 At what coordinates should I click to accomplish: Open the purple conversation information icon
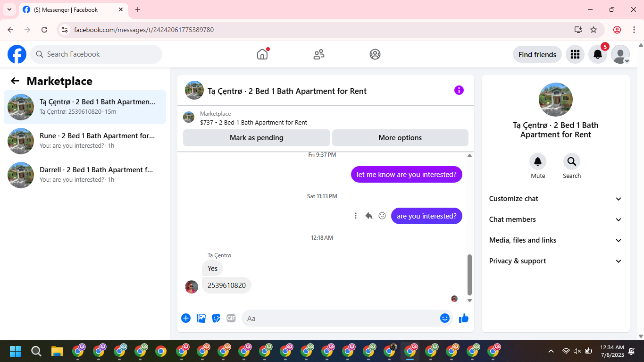(x=459, y=90)
